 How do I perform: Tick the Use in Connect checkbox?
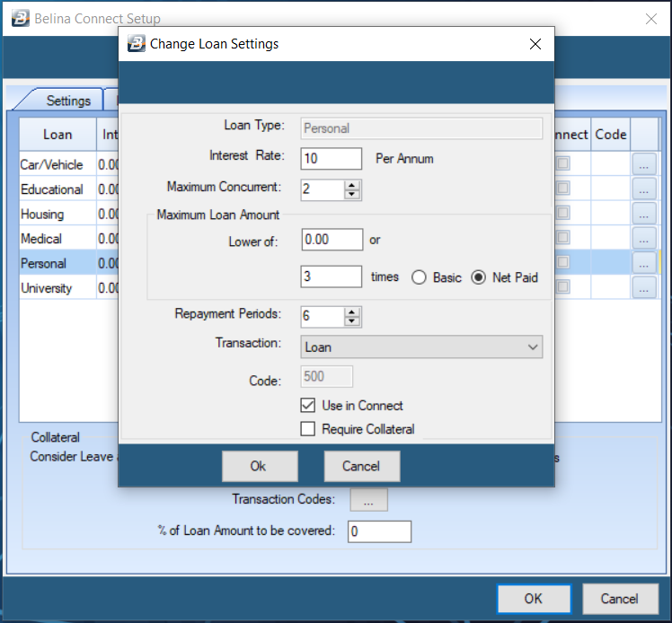coord(308,405)
